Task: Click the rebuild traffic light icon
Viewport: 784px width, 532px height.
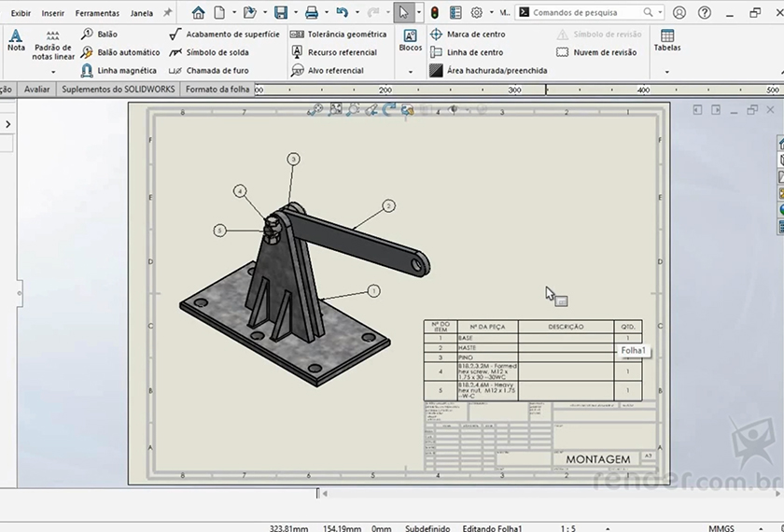Action: click(x=434, y=13)
